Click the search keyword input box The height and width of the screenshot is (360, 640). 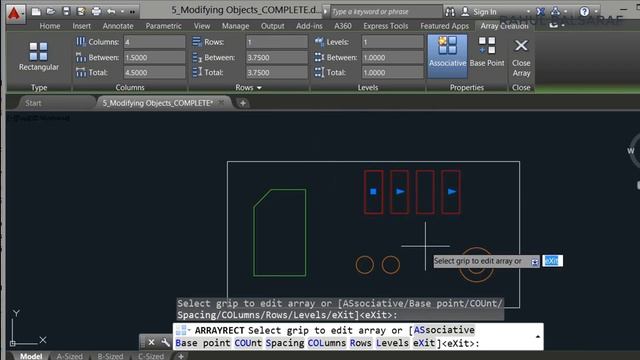click(386, 12)
